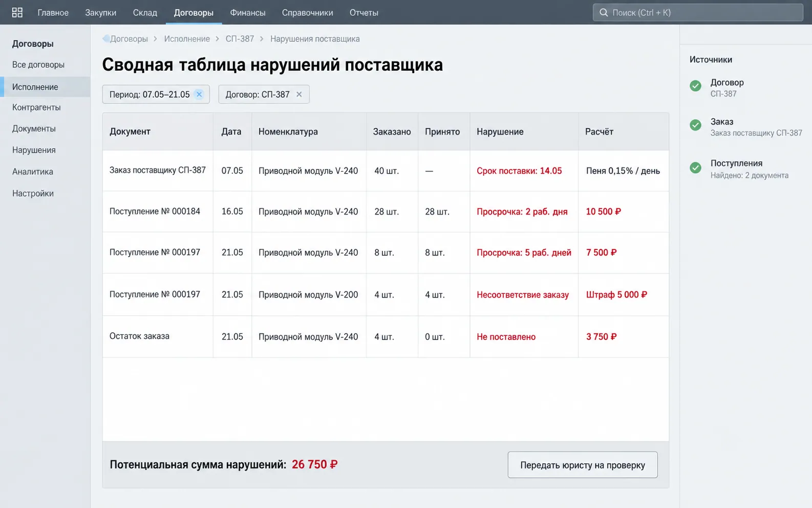Click the green check next to Договор source
Screen dimensions: 812x508
click(x=695, y=86)
